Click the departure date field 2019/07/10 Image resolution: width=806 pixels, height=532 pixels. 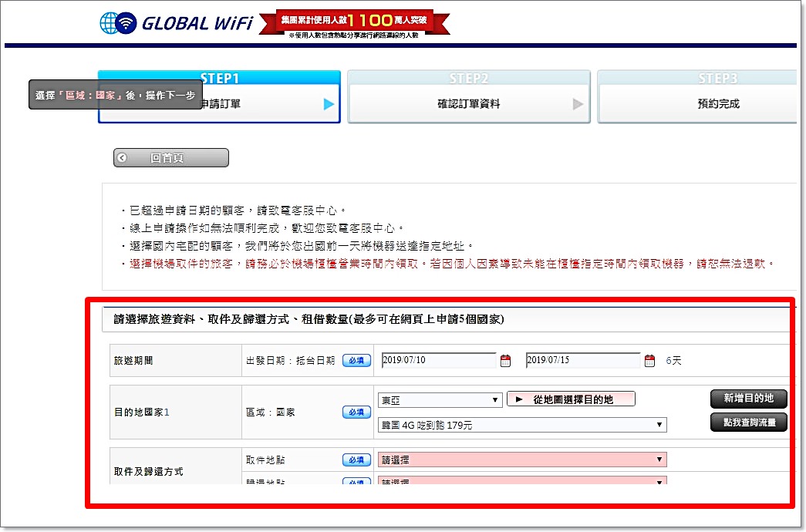click(x=439, y=360)
